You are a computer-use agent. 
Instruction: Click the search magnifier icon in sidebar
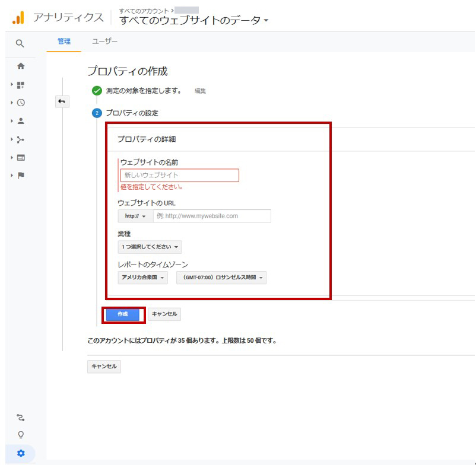click(20, 43)
